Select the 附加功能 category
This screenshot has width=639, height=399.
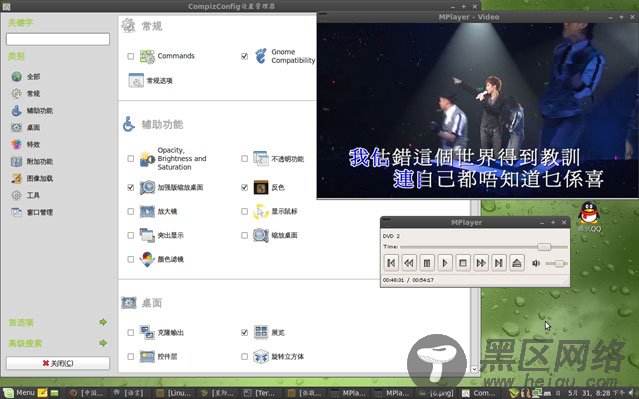(32, 161)
